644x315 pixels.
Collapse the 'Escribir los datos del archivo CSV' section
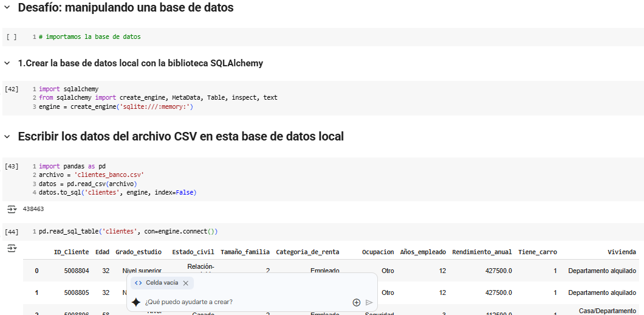7,137
